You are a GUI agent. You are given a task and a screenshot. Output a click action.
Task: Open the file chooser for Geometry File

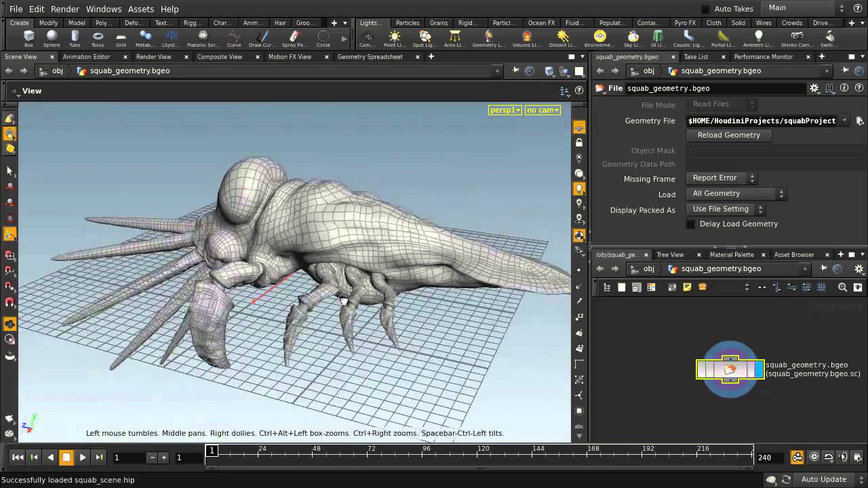pyautogui.click(x=859, y=121)
